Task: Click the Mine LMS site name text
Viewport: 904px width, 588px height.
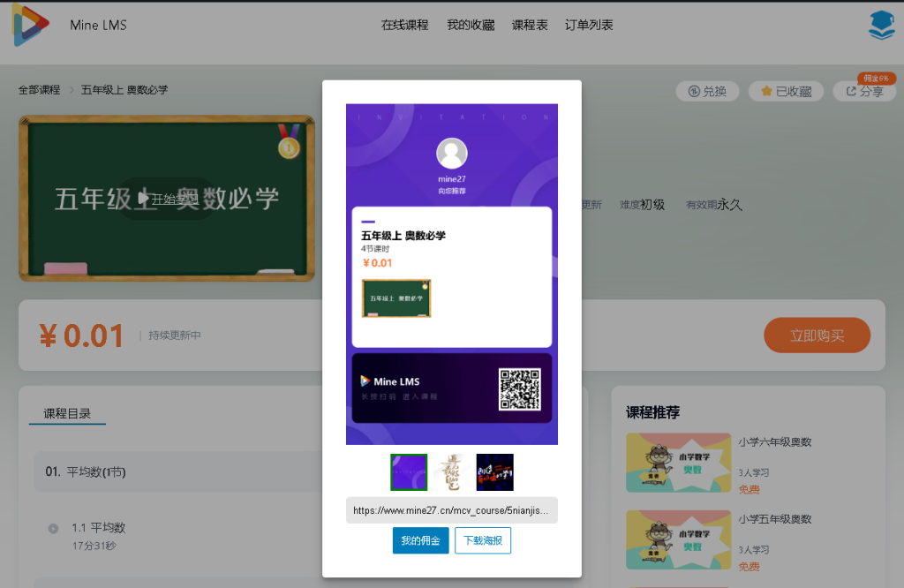Action: tap(99, 26)
